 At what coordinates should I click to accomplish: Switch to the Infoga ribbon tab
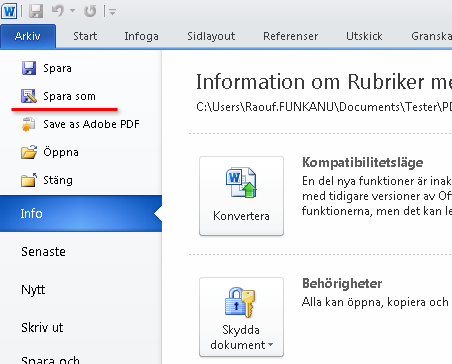(141, 36)
